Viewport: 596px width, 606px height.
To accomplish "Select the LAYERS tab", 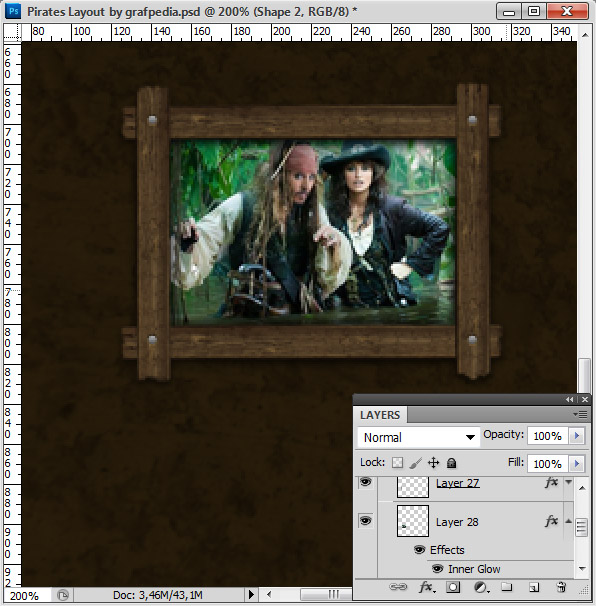I will [380, 415].
